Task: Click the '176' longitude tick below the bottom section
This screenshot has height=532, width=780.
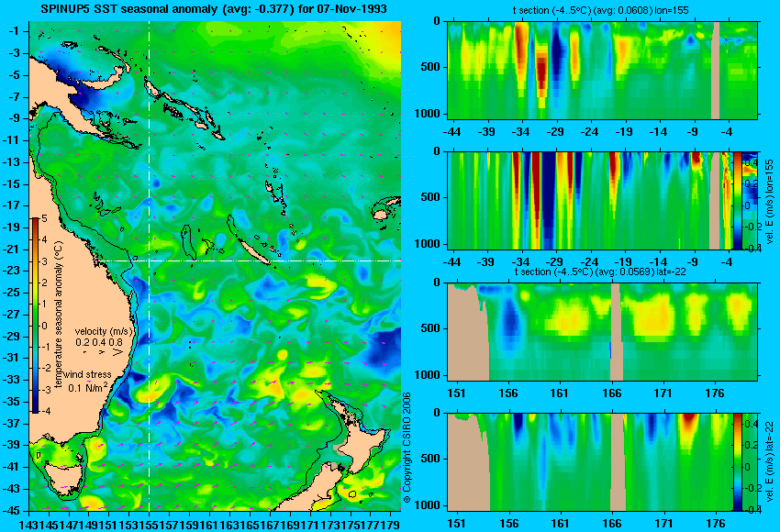Action: [x=716, y=524]
